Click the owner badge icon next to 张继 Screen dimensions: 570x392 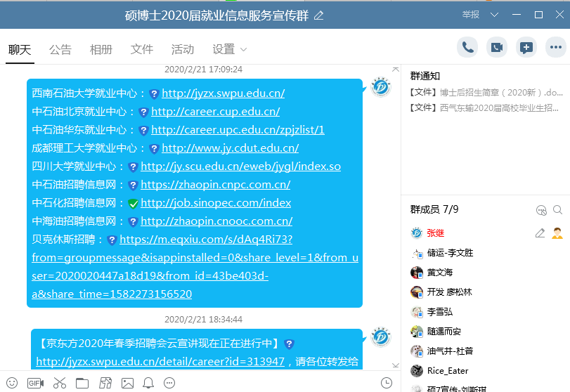tap(557, 233)
